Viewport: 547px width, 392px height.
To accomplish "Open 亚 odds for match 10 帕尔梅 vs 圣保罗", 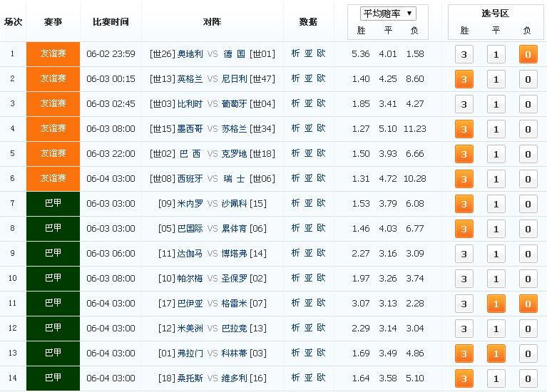I will [308, 278].
